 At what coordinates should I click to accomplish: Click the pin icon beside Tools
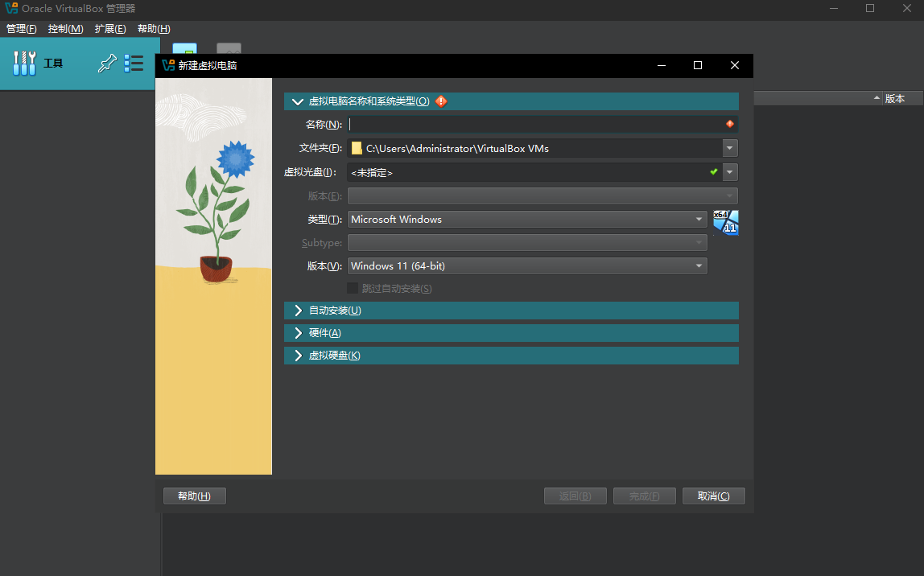(107, 63)
